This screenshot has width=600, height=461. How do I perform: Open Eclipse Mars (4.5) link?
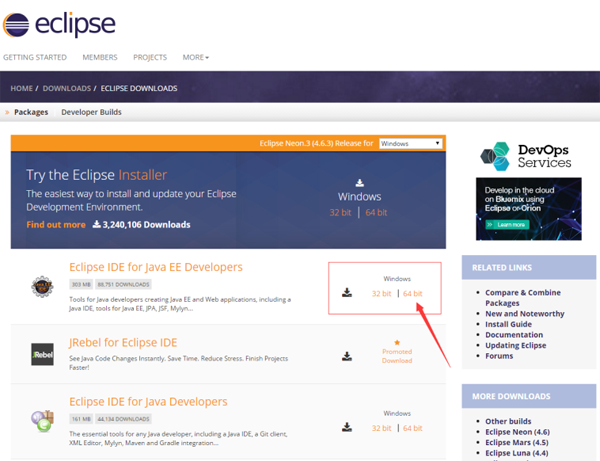coord(517,442)
